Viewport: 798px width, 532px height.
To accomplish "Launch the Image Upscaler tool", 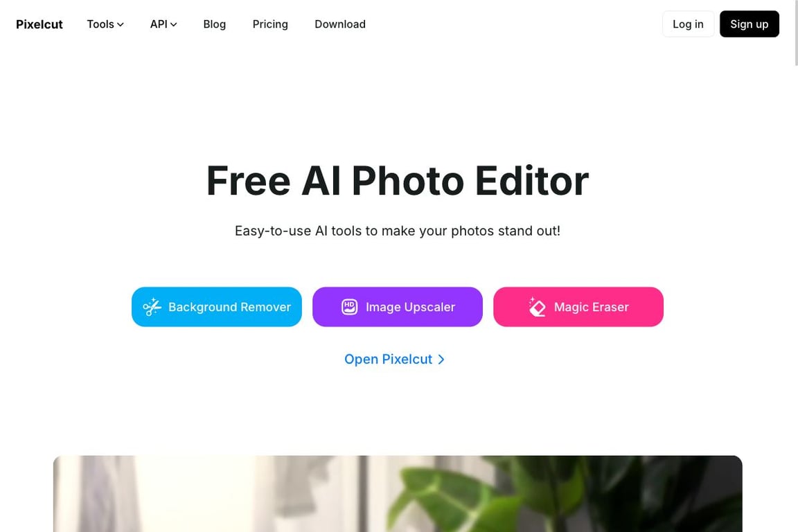I will pyautogui.click(x=398, y=307).
